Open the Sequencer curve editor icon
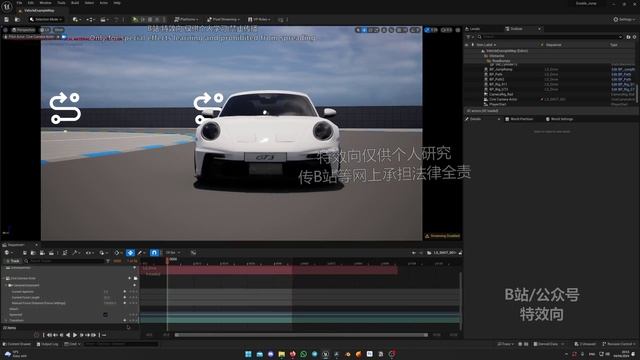This screenshot has width=640, height=360. tap(193, 253)
